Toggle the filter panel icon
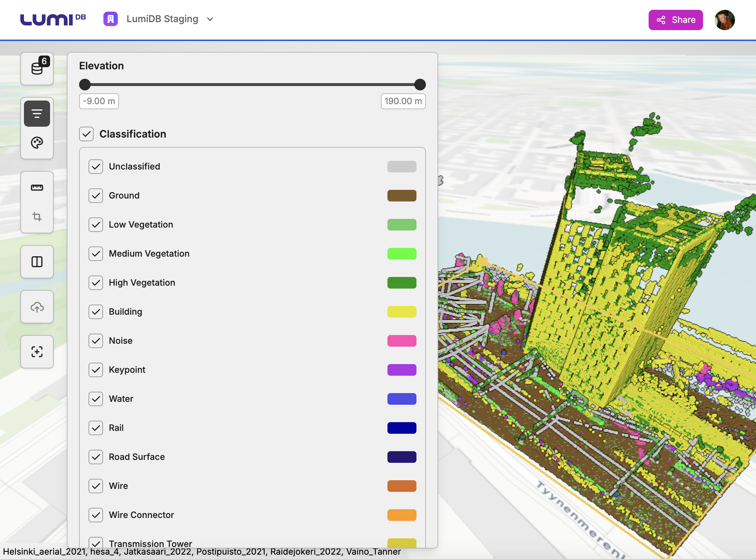 (37, 114)
